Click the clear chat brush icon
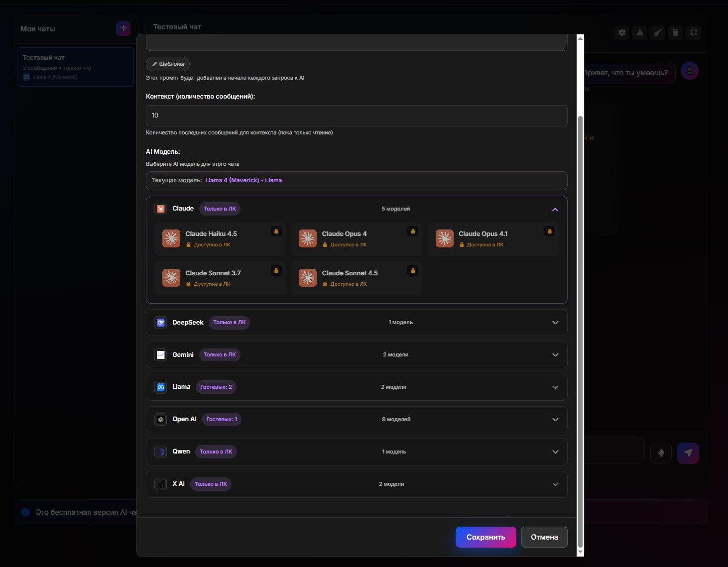The image size is (728, 567). pyautogui.click(x=658, y=33)
